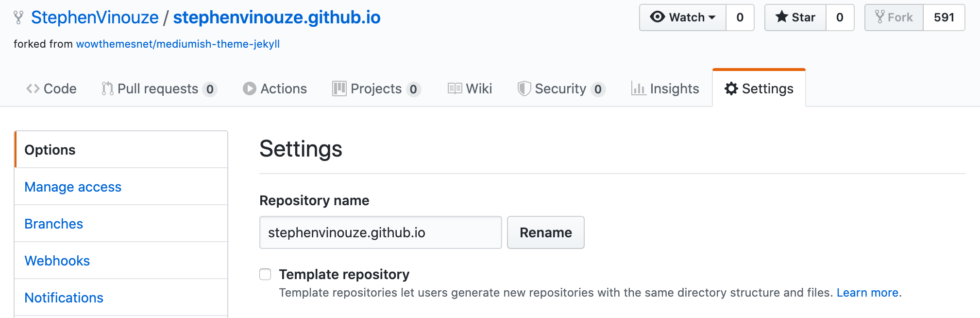Click the Rename button
This screenshot has height=318, width=980.
(x=546, y=232)
